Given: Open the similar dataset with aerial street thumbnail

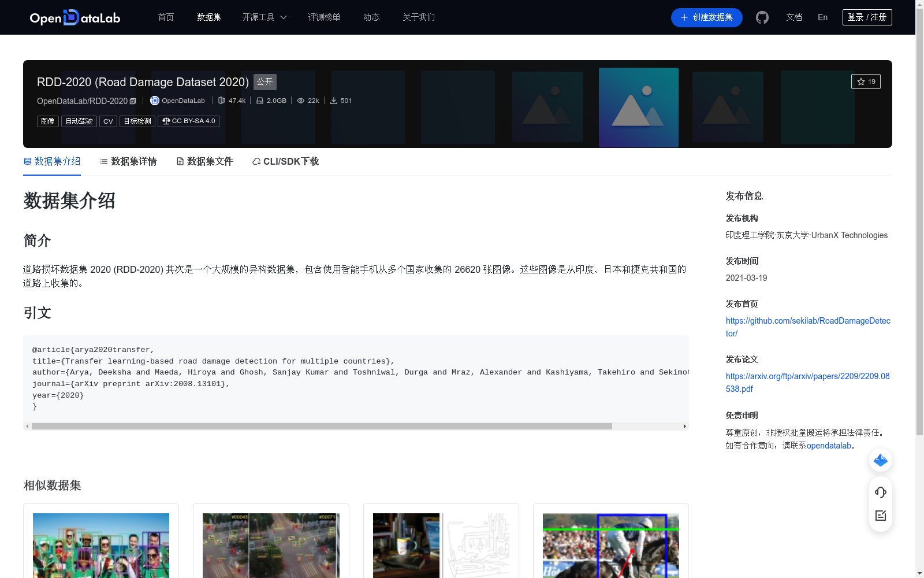Looking at the screenshot, I should pyautogui.click(x=271, y=546).
